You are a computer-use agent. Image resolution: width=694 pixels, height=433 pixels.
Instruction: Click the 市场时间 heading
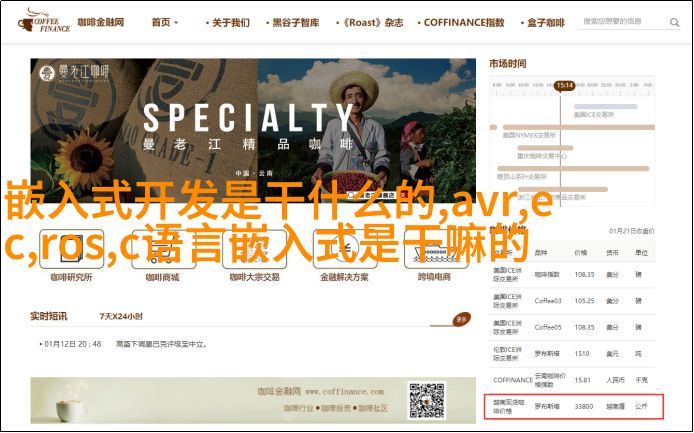point(508,64)
